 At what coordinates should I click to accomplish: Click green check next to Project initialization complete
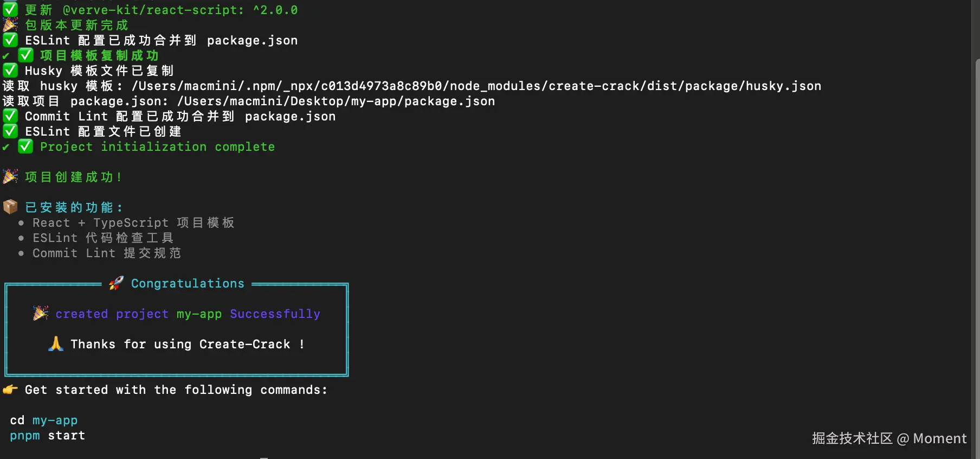click(25, 146)
